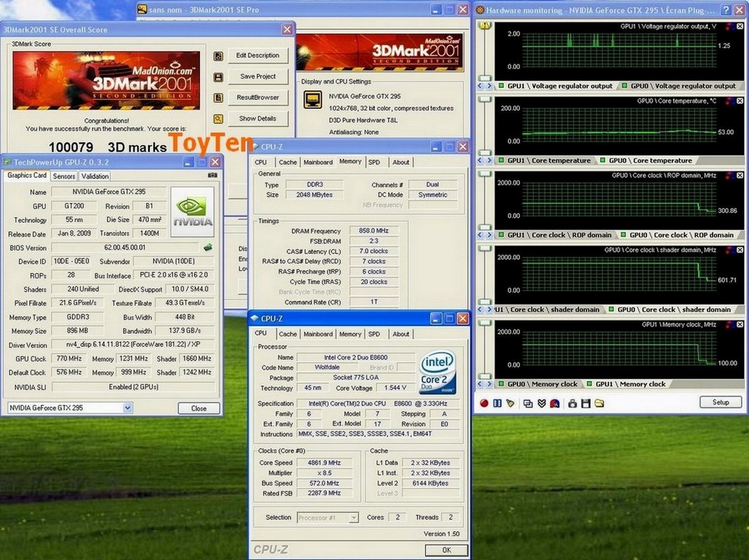The image size is (749, 560).
Task: Click upper slider thumb on Core temperature graph
Action: click(x=485, y=100)
